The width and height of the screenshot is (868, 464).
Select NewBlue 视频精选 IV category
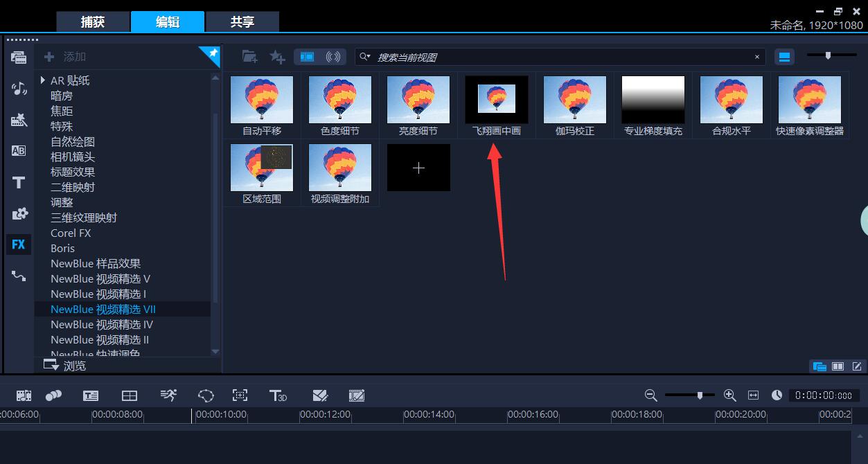(x=102, y=325)
